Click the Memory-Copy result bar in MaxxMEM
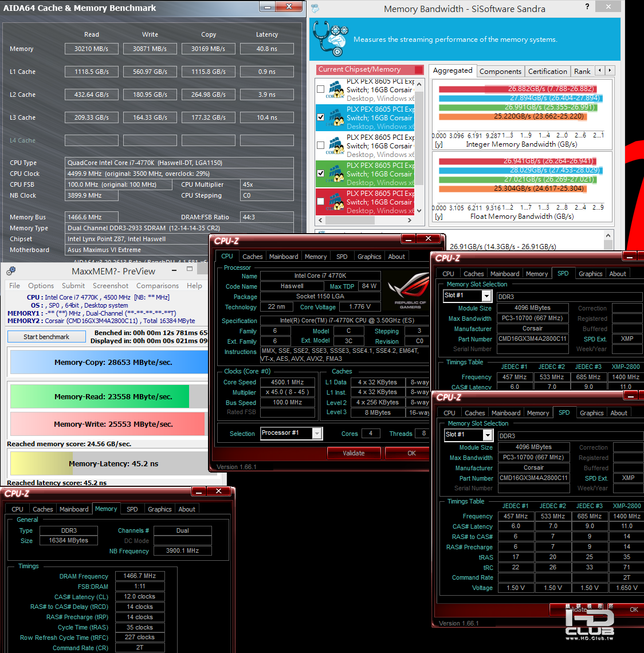644x653 pixels. (x=109, y=363)
